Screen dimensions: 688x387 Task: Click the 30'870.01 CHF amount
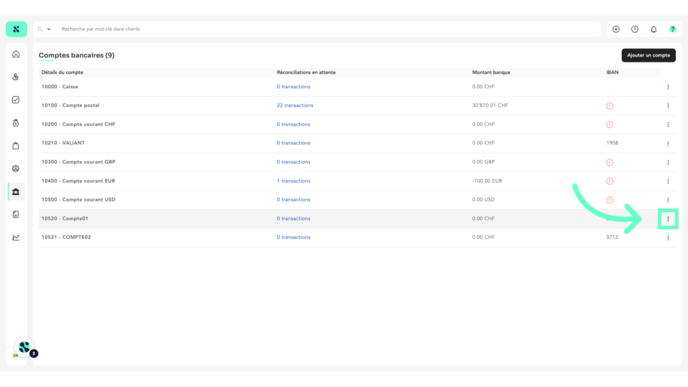pos(490,105)
